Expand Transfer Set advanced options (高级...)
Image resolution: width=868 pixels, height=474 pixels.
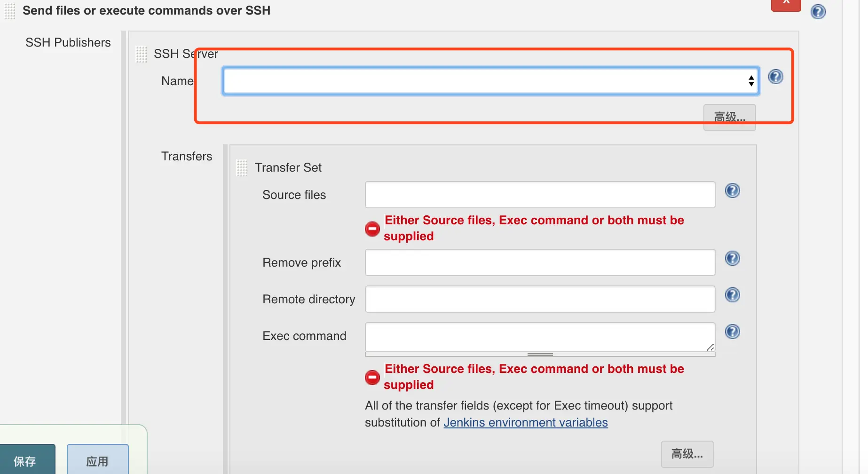pyautogui.click(x=687, y=454)
